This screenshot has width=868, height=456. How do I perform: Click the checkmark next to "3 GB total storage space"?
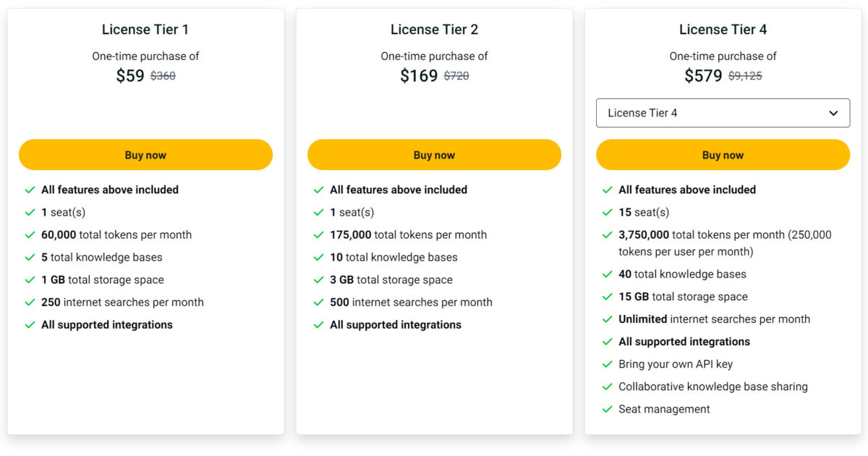319,279
